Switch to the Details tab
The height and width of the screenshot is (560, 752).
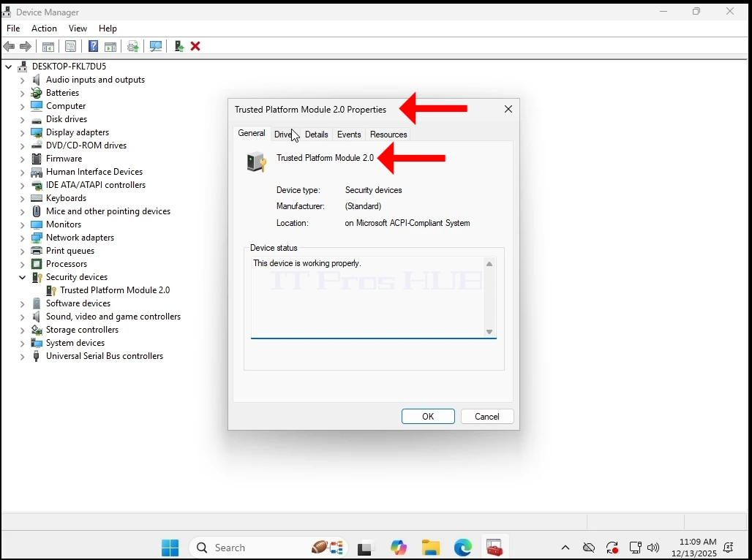pos(317,135)
